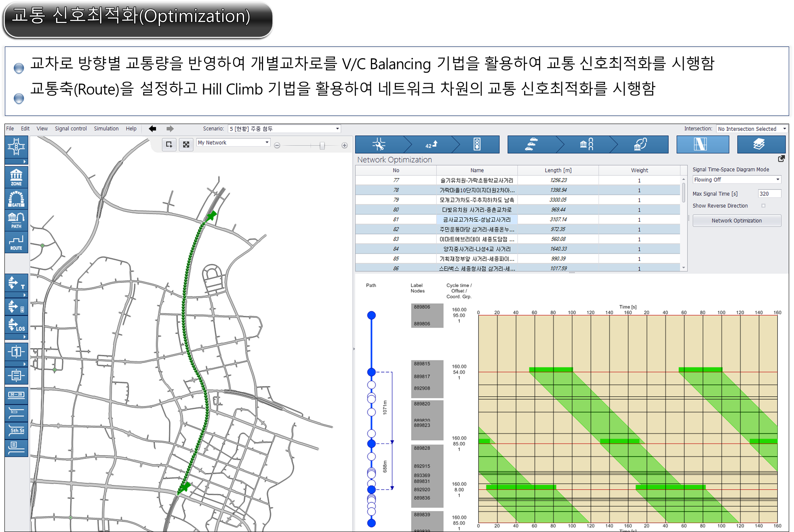The height and width of the screenshot is (532, 794).
Task: Click the Max Signal Time input field
Action: coord(769,193)
